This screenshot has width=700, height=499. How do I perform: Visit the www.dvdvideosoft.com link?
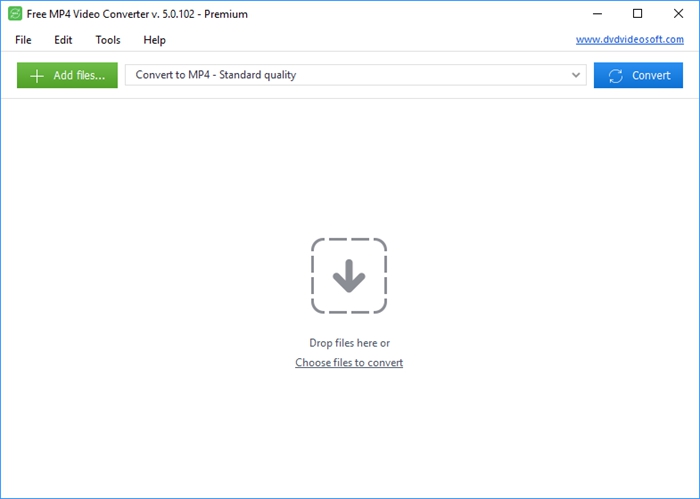tap(629, 39)
